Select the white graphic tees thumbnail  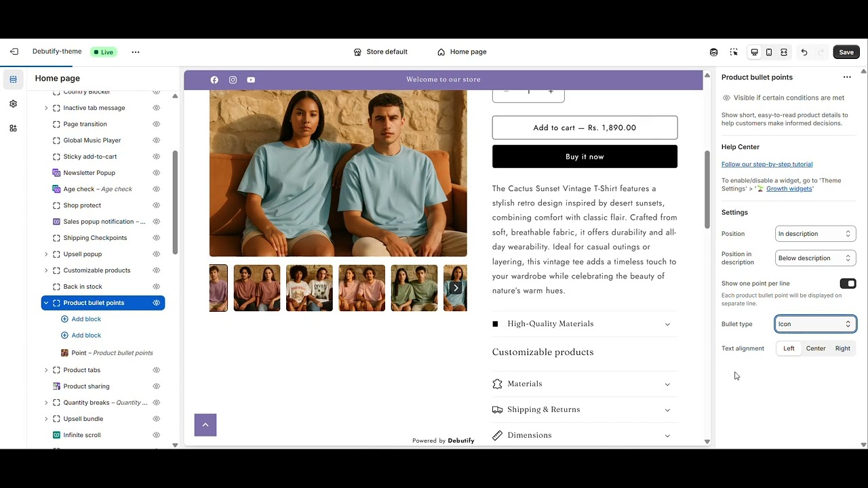coord(309,288)
